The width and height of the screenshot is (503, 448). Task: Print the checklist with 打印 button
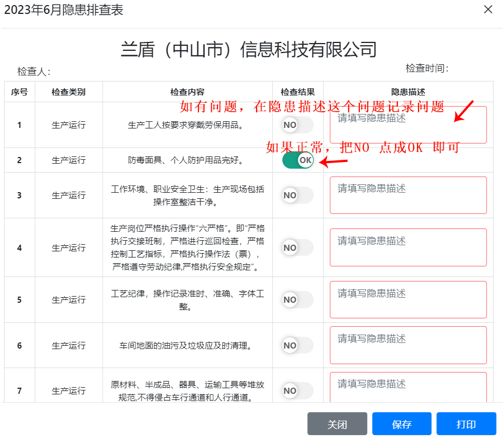466,424
